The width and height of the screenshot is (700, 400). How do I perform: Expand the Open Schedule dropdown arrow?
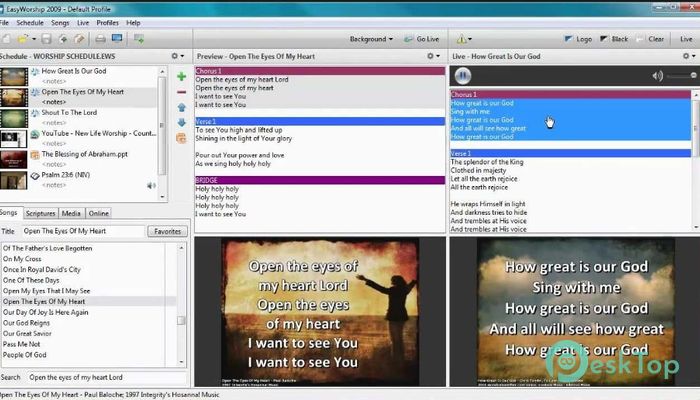[34, 39]
